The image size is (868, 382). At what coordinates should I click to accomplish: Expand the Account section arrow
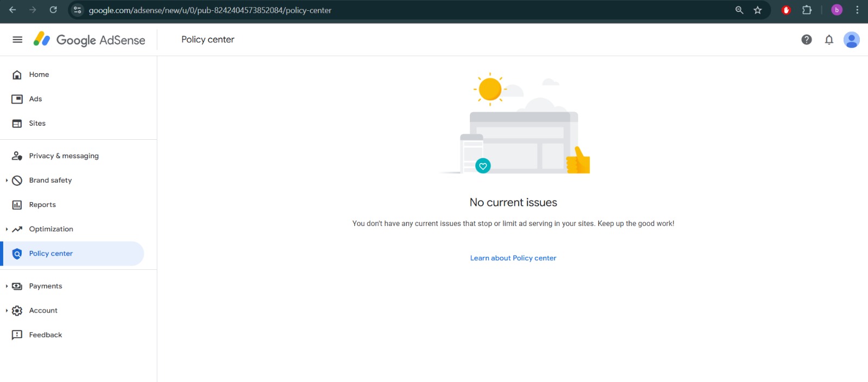click(x=7, y=310)
